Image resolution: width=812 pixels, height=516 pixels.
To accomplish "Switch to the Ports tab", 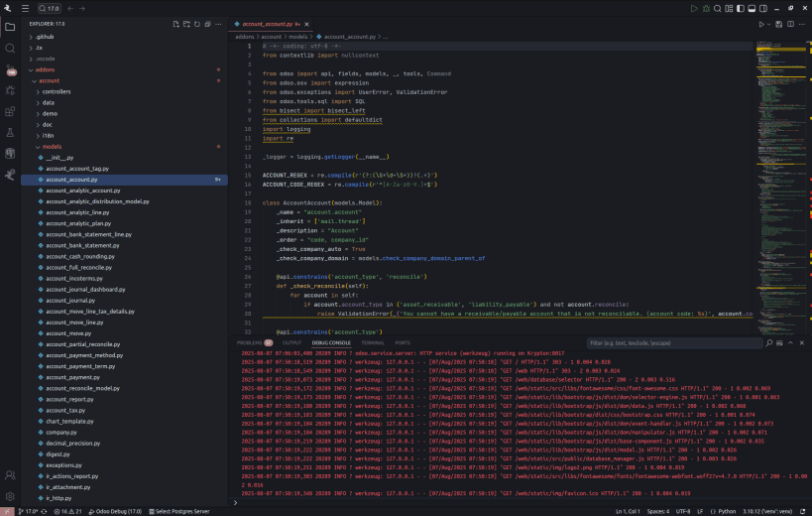I will point(403,342).
